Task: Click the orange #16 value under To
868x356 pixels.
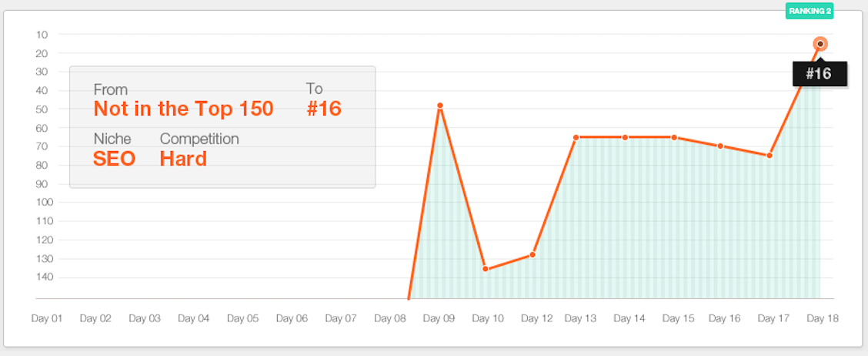Action: (324, 109)
